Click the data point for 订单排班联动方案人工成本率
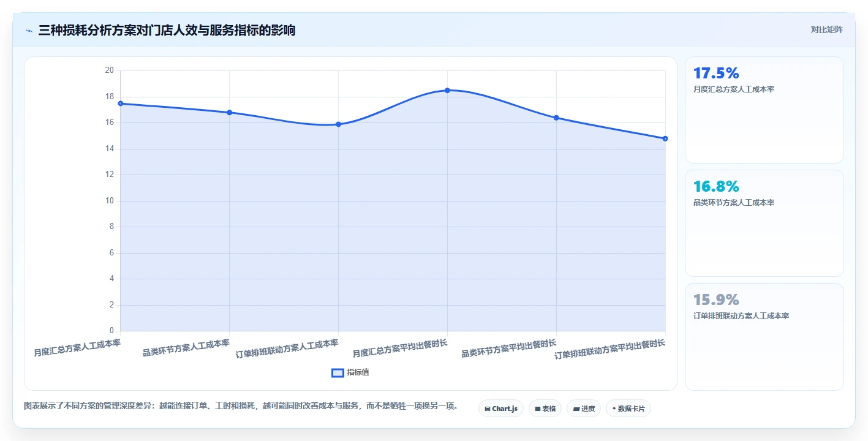 [x=338, y=124]
